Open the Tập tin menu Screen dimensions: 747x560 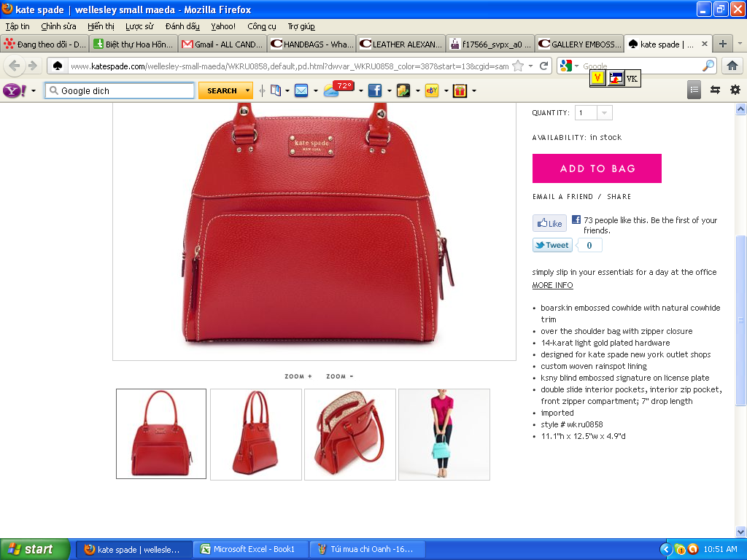[18, 26]
